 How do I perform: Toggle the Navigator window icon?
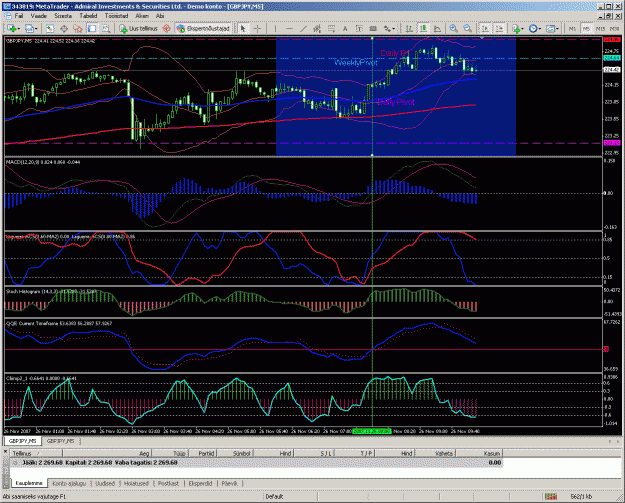[78, 29]
